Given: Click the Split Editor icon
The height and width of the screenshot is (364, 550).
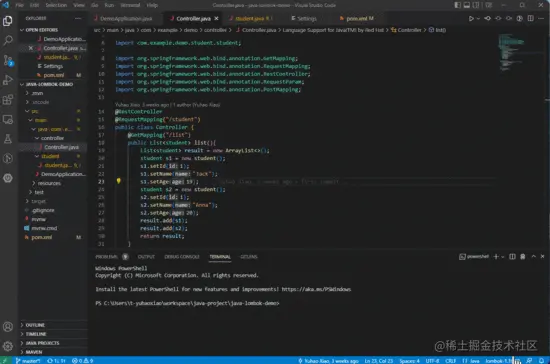Looking at the screenshot, I should point(530,18).
